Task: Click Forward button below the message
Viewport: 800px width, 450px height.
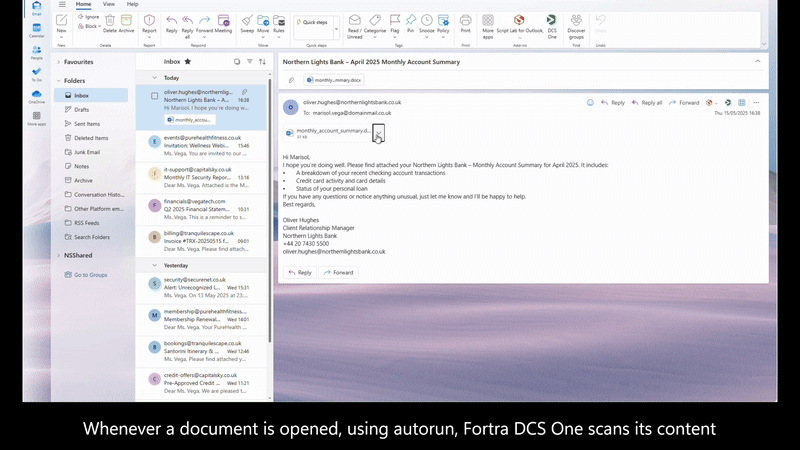Action: 338,272
